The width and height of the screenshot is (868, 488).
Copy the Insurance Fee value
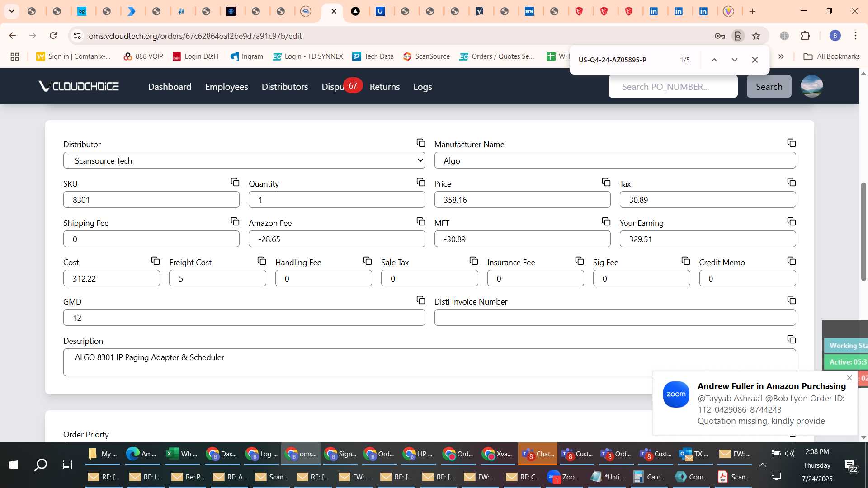pos(579,261)
